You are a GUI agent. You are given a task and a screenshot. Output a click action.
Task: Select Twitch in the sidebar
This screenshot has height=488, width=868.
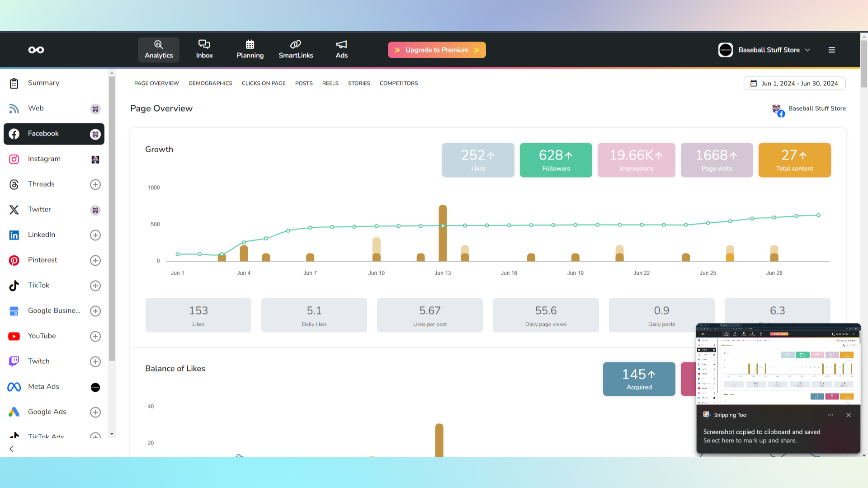tap(54, 361)
